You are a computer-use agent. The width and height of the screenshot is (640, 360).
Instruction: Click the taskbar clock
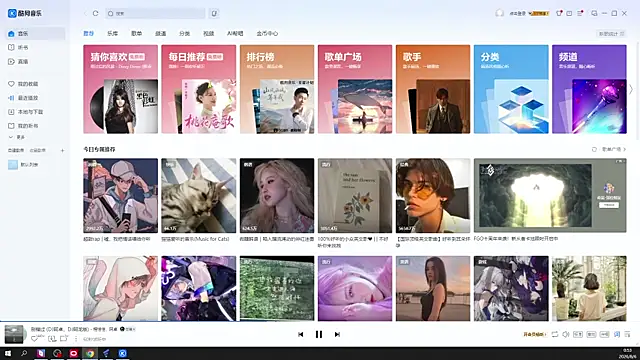click(x=627, y=353)
